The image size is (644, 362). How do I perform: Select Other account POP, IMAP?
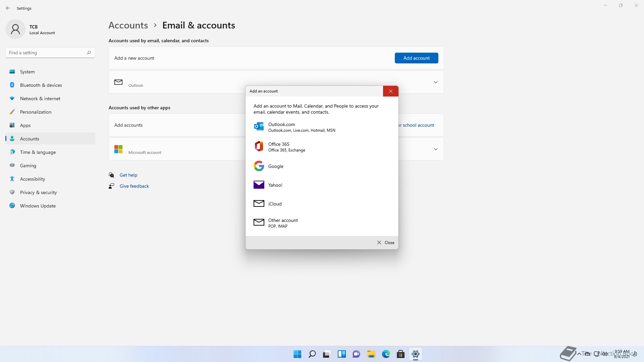(322, 223)
